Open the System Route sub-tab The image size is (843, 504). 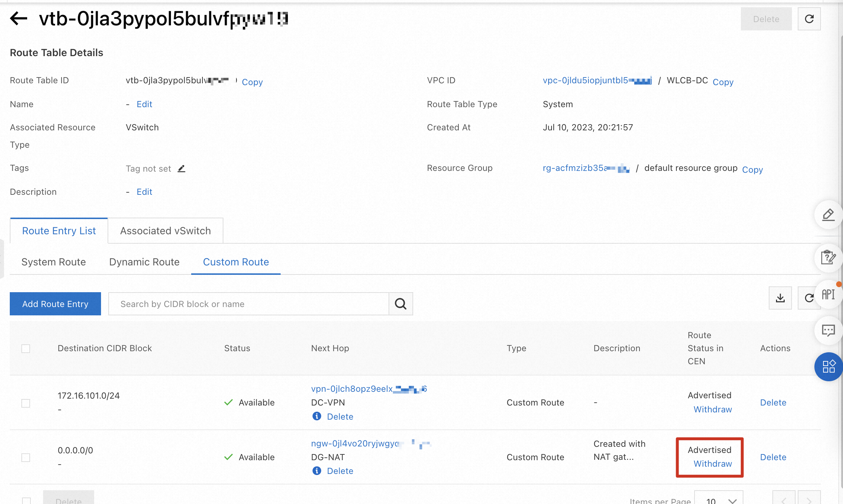coord(54,262)
